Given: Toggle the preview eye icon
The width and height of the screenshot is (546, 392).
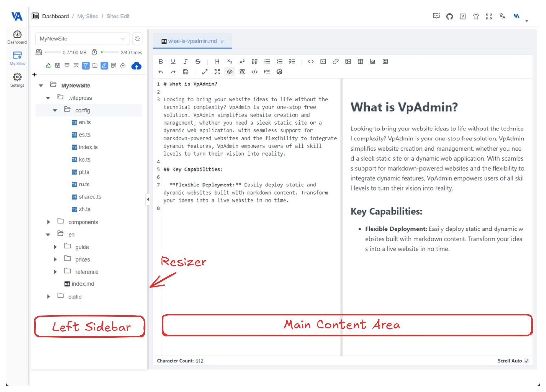Looking at the screenshot, I should point(229,72).
